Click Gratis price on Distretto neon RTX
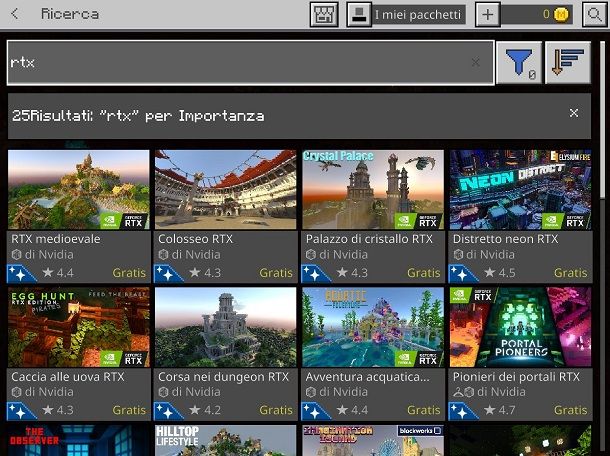 click(x=571, y=273)
